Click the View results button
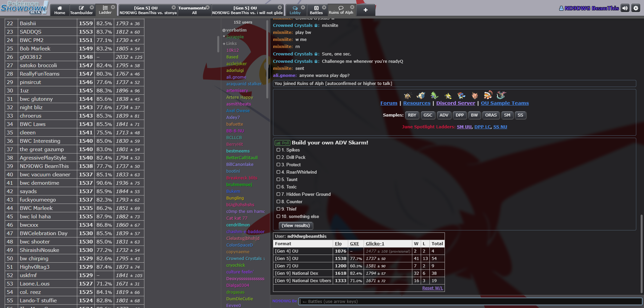The height and width of the screenshot is (308, 644). point(295,226)
